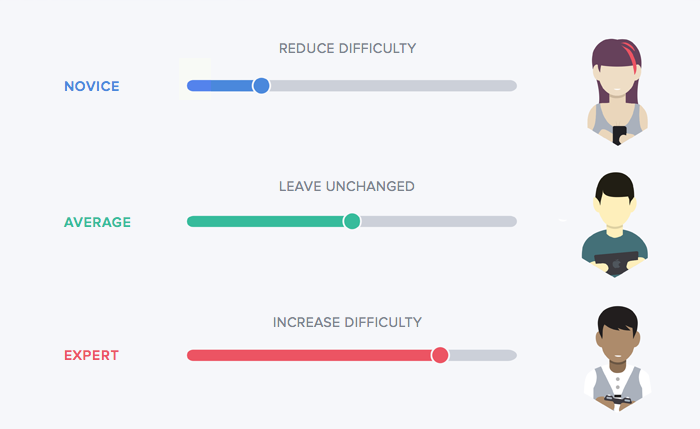Click the blue Novice slider handle
Image resolution: width=700 pixels, height=429 pixels.
pyautogui.click(x=261, y=86)
